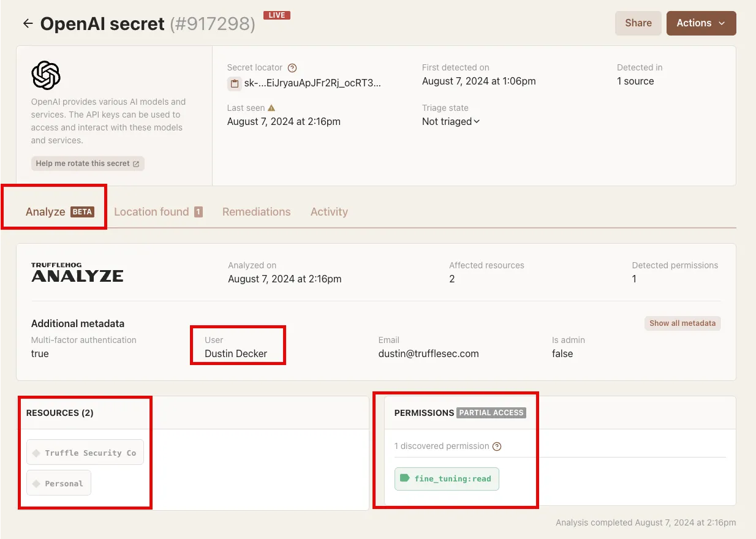This screenshot has height=539, width=756.
Task: Click the Secret locator help question icon
Action: coord(292,68)
